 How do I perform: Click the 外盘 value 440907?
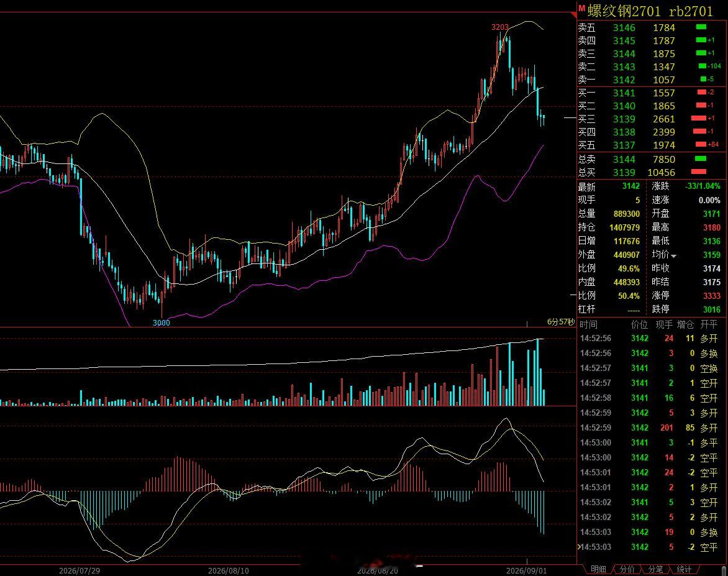pos(627,255)
